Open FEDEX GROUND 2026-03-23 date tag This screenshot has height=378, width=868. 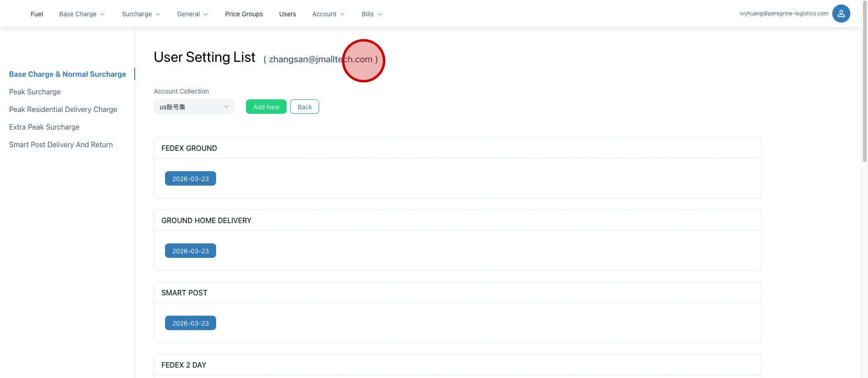tap(190, 179)
